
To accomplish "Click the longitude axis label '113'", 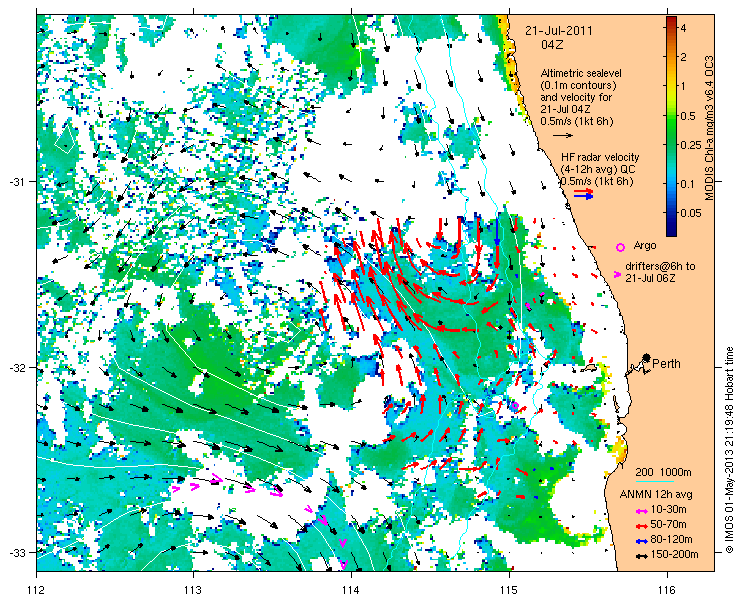I will tap(193, 590).
